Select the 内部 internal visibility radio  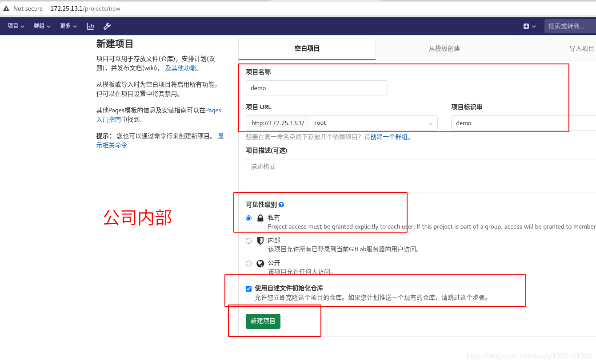248,241
